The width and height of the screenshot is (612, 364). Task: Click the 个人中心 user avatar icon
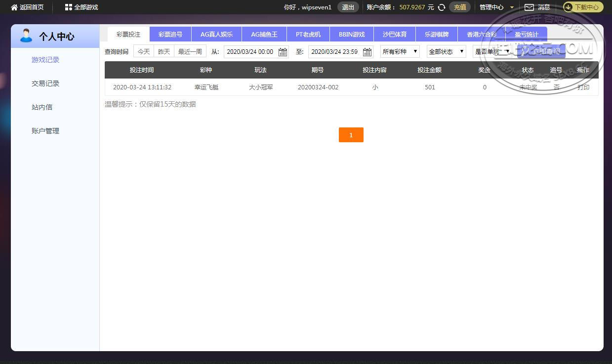(x=26, y=36)
